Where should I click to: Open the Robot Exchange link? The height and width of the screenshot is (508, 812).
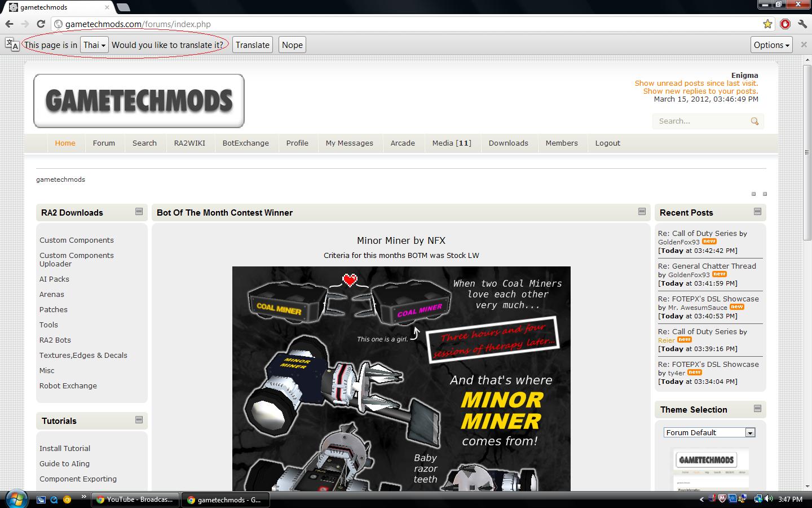[68, 386]
